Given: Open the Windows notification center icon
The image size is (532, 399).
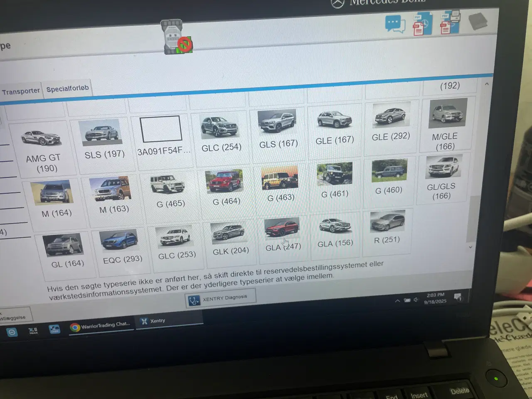Looking at the screenshot, I should tap(458, 297).
